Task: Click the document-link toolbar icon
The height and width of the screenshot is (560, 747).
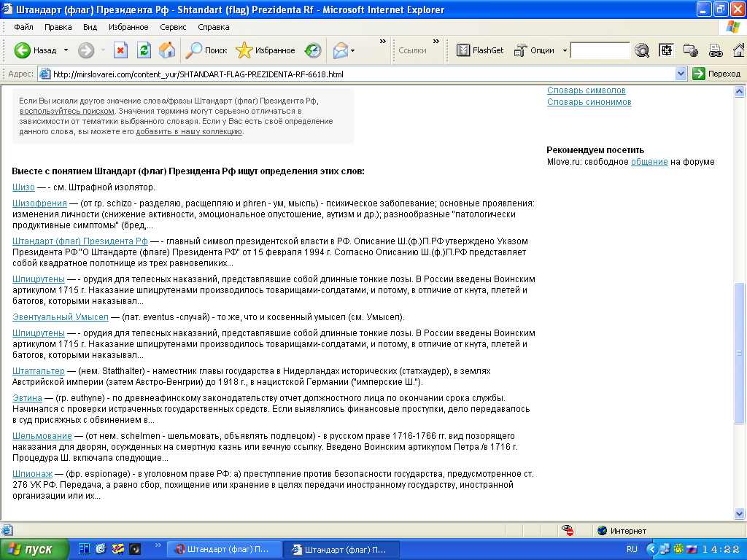Action: coord(715,50)
